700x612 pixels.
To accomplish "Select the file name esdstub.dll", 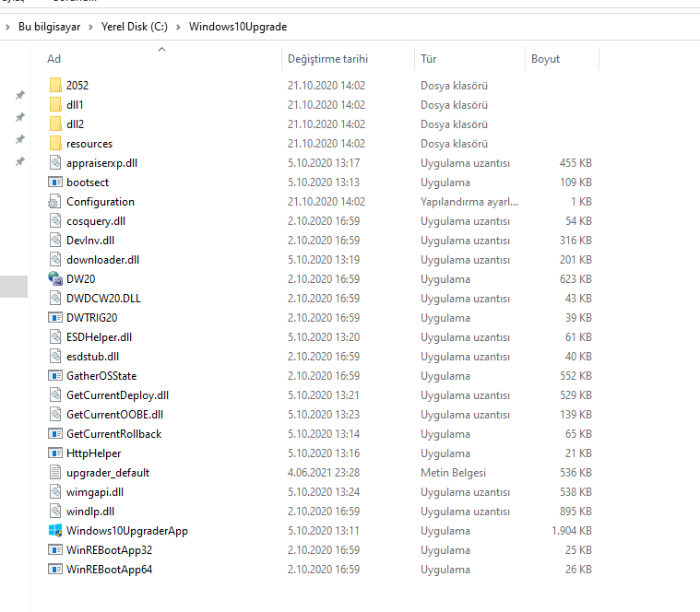I will tap(92, 357).
